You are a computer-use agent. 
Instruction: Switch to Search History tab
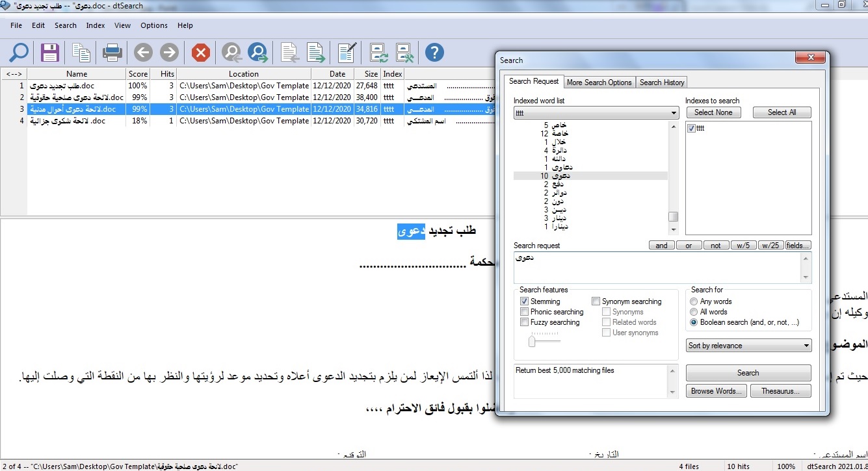point(662,83)
